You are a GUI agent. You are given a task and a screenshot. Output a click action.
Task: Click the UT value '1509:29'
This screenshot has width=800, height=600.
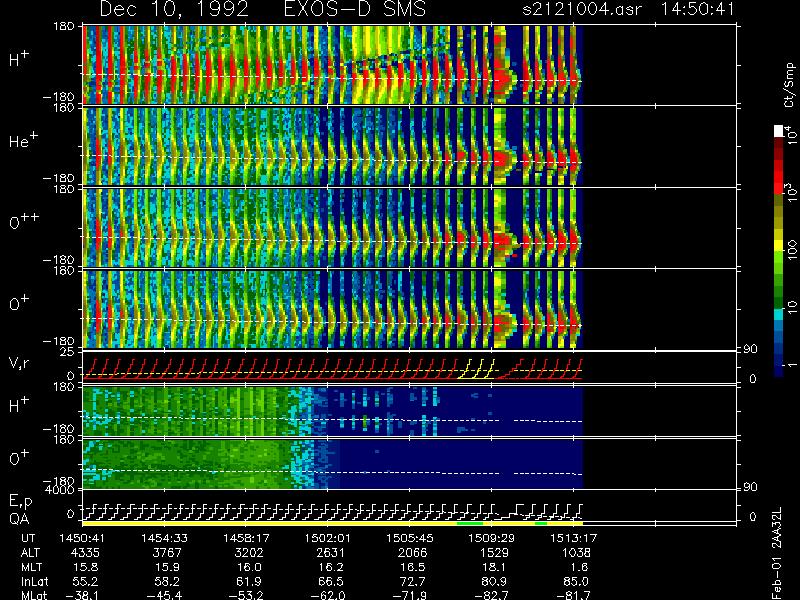pyautogui.click(x=492, y=538)
